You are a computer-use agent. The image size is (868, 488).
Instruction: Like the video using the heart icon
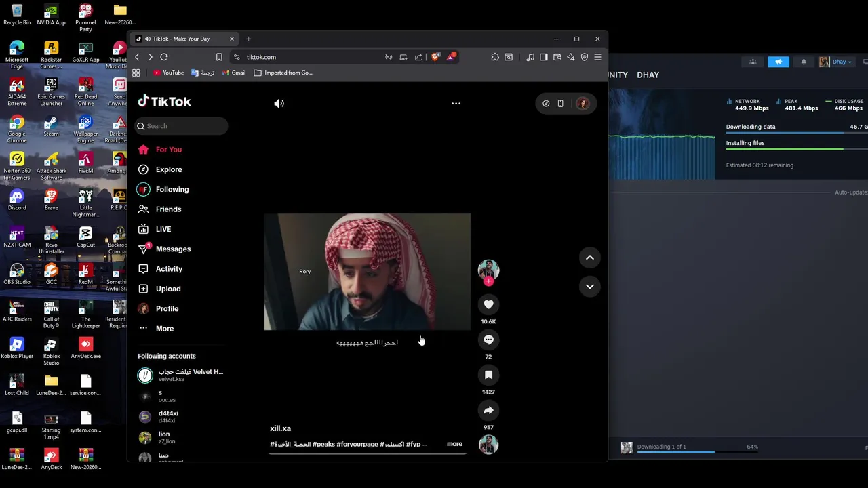click(x=488, y=304)
